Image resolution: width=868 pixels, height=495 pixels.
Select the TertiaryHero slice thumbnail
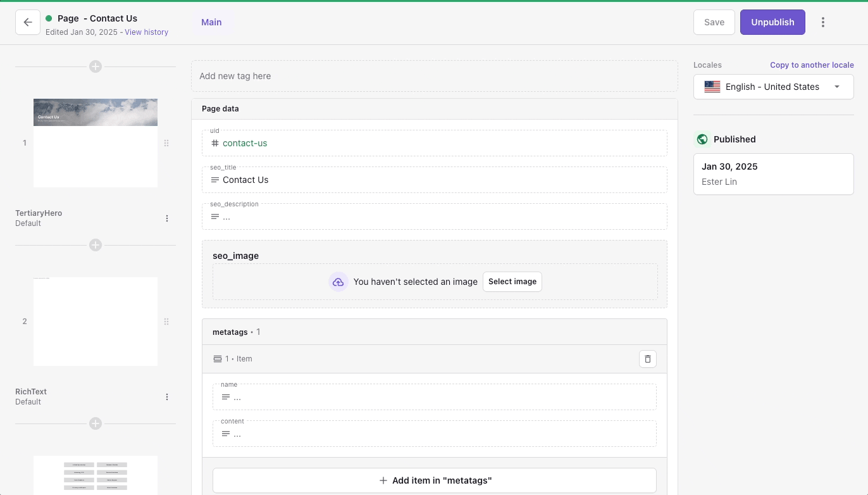coord(96,143)
